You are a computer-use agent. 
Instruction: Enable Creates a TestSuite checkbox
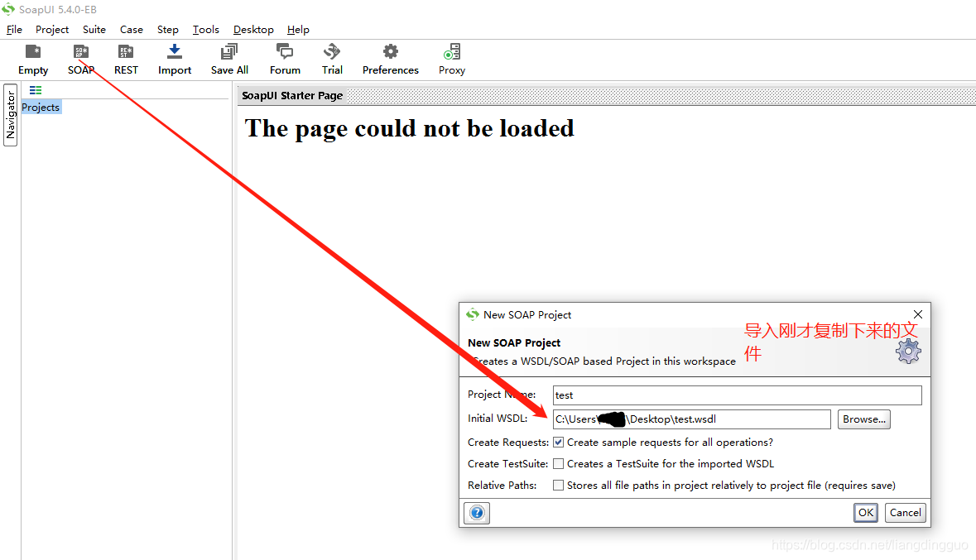coord(558,463)
